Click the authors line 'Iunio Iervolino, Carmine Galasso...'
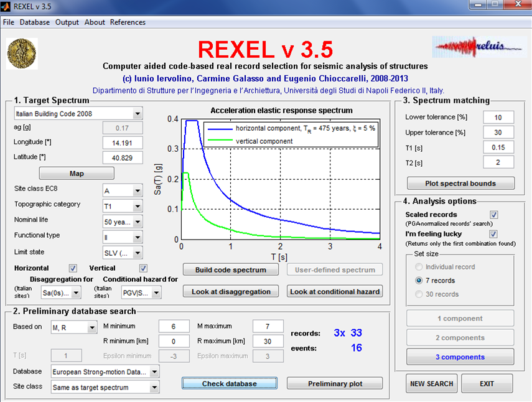This screenshot has height=402, width=532. click(x=265, y=78)
